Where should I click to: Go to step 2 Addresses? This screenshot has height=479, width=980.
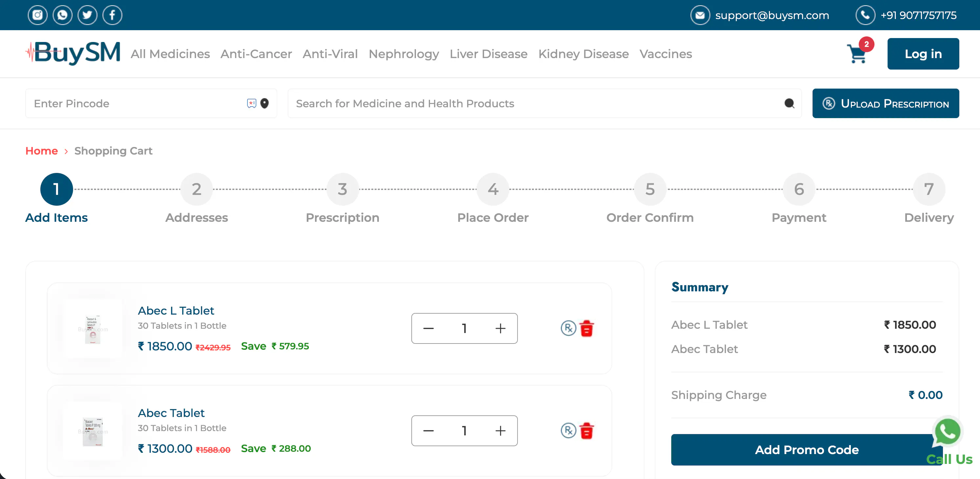[196, 189]
